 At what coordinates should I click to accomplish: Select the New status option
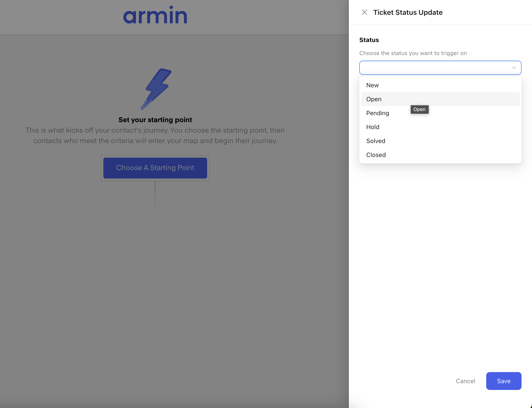pos(372,85)
